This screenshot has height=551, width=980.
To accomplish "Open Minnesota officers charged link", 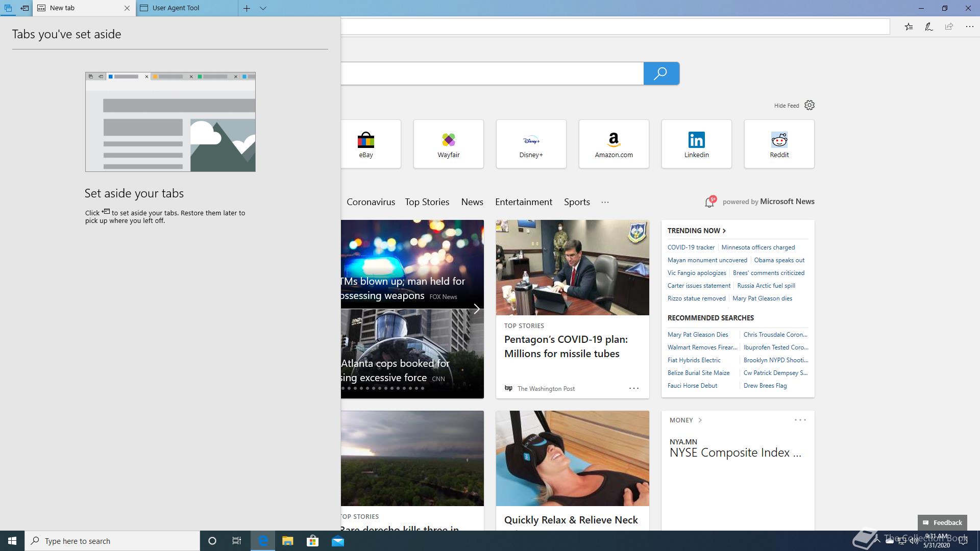I will (758, 247).
